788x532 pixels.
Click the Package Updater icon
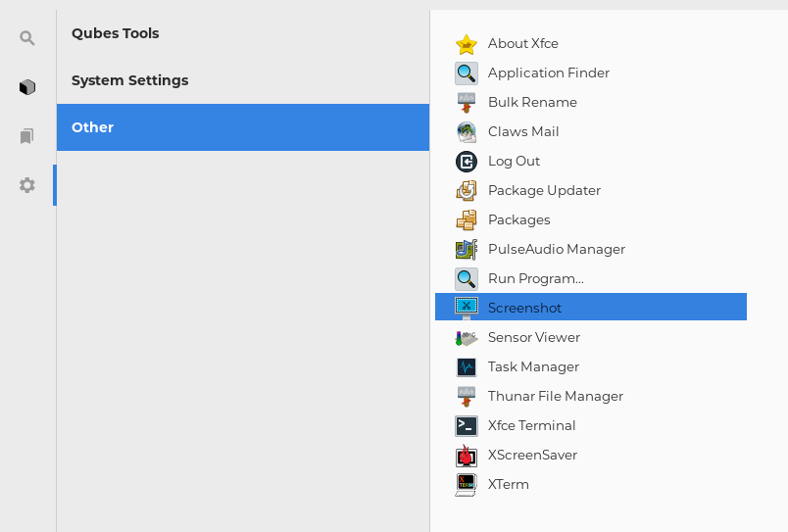tap(467, 191)
